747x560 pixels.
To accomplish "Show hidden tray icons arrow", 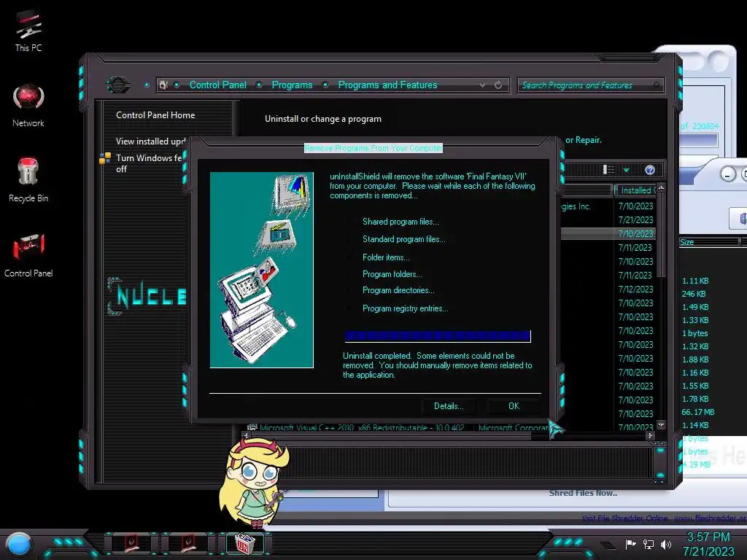I will (608, 545).
